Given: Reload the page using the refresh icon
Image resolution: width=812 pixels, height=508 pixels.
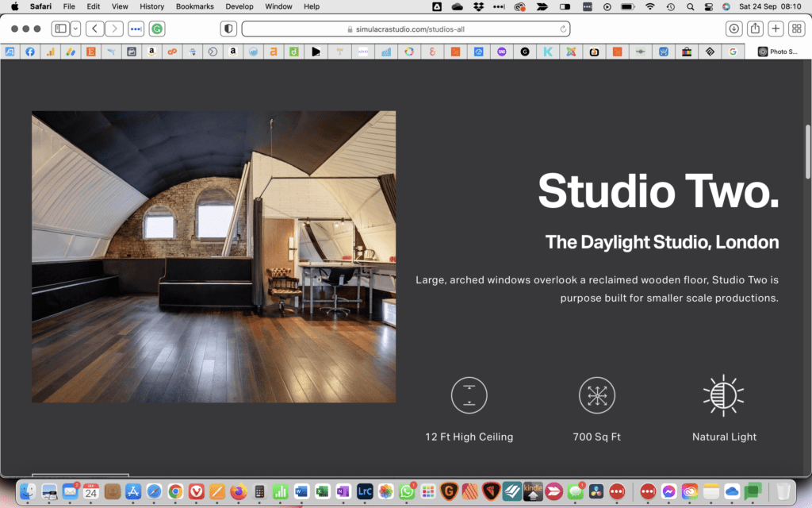Looking at the screenshot, I should click(x=563, y=29).
